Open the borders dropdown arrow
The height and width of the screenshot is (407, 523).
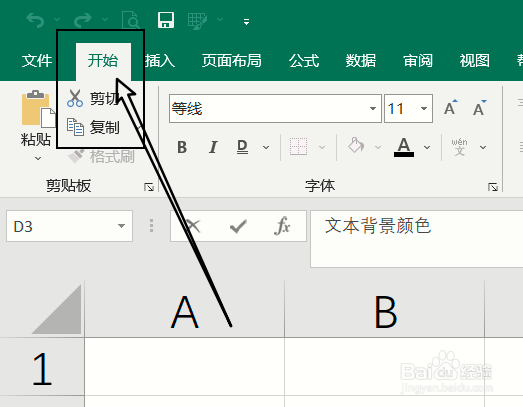[322, 147]
